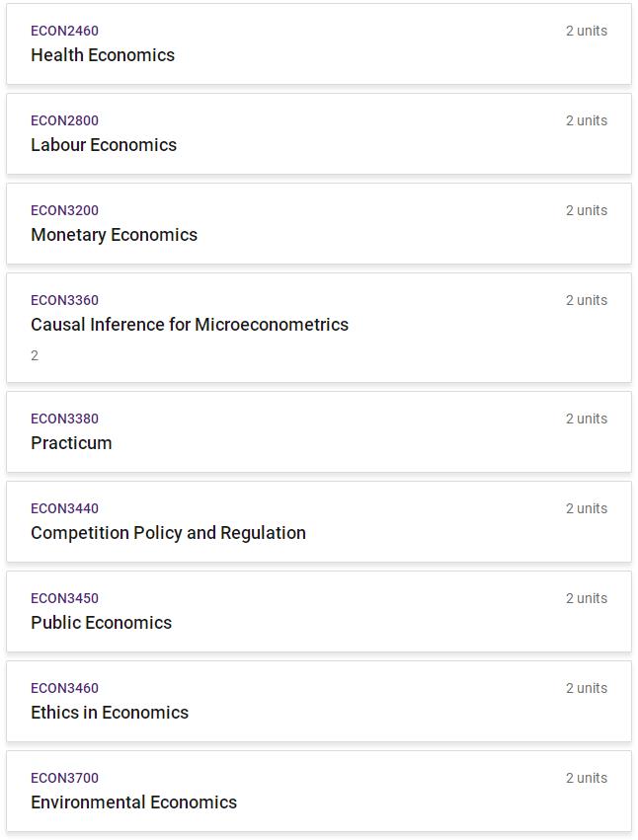Screen dimensions: 638x840
Task: Open the ECON3700 course code
Action: [64, 779]
